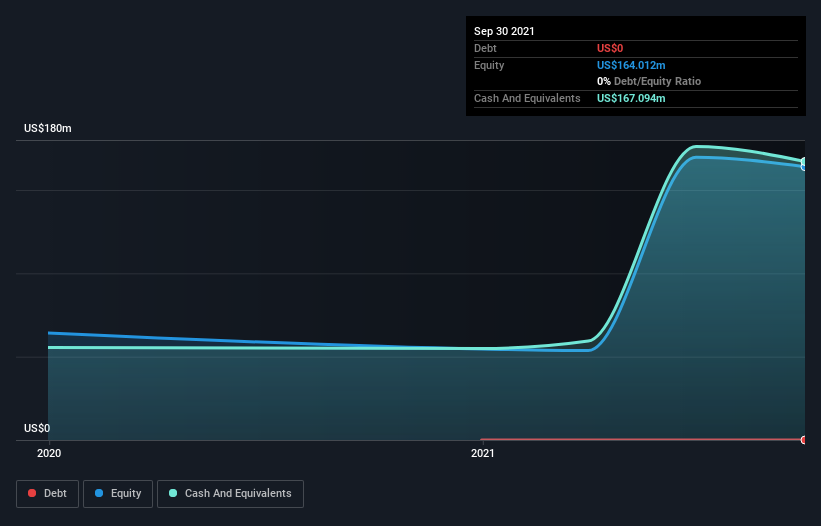Click the US$167.094m cash value
This screenshot has width=821, height=526.
click(x=631, y=98)
